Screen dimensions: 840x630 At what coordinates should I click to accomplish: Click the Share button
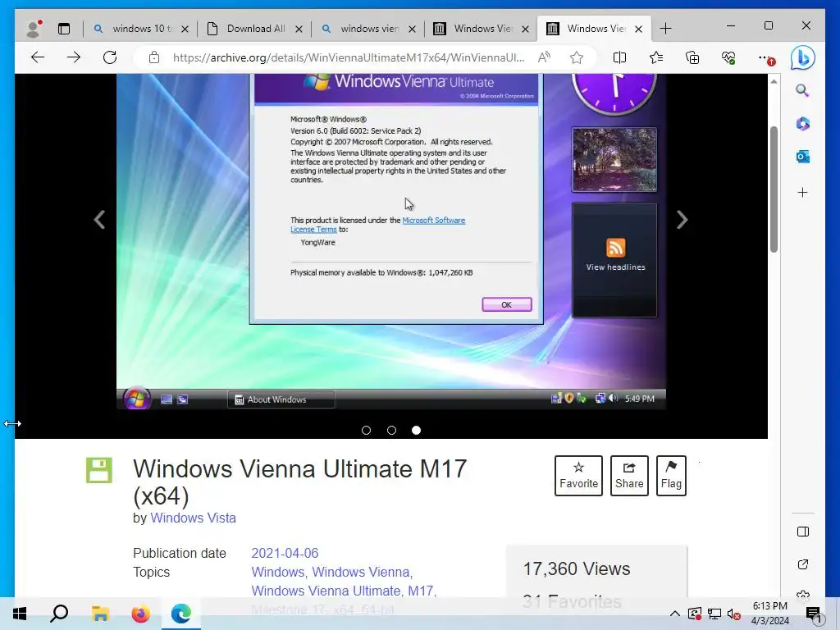(x=629, y=476)
